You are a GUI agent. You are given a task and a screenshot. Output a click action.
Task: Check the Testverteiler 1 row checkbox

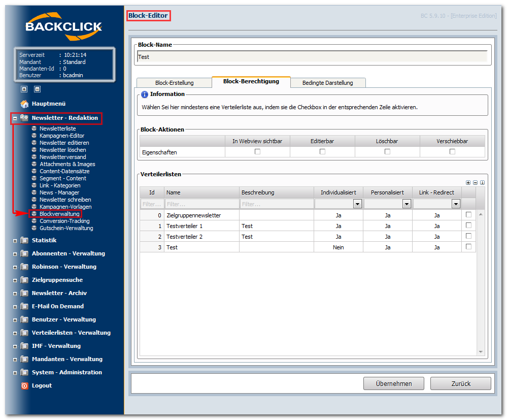click(x=468, y=225)
